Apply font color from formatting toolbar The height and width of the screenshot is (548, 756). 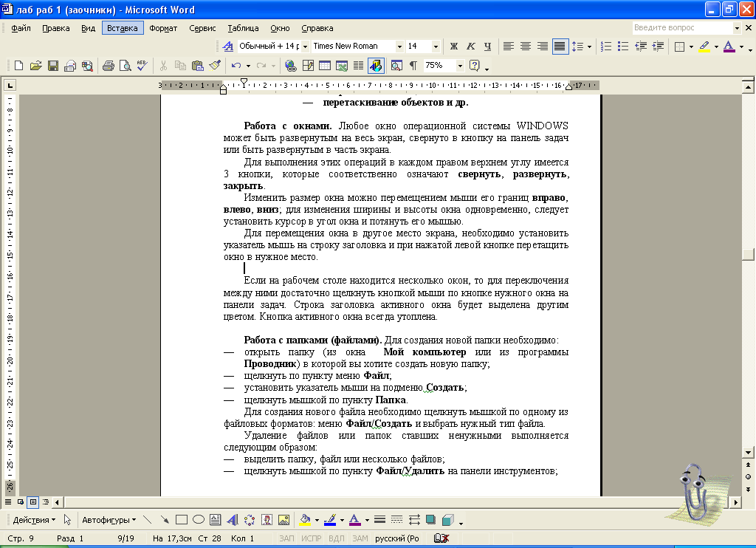tap(729, 47)
